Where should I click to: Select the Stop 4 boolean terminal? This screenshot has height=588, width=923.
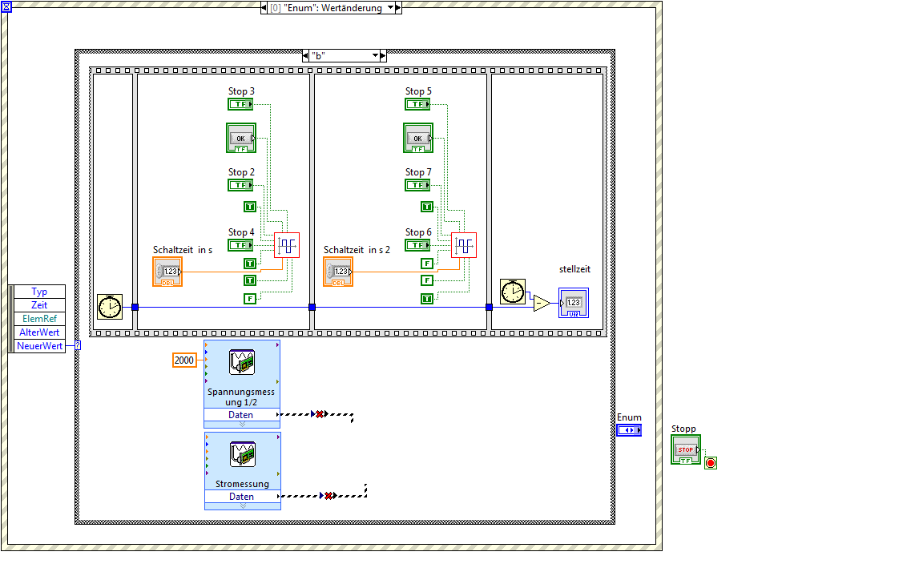(240, 245)
